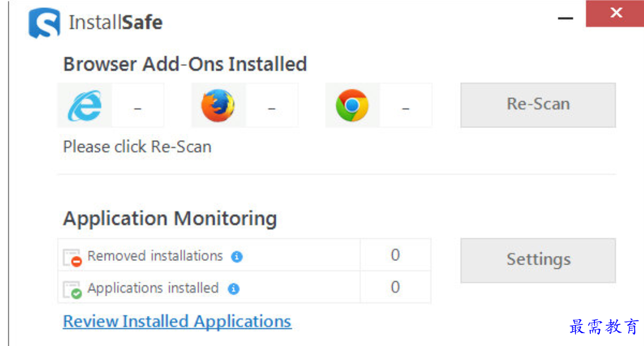This screenshot has width=644, height=346.
Task: Open Review Installed Applications link
Action: click(x=177, y=322)
